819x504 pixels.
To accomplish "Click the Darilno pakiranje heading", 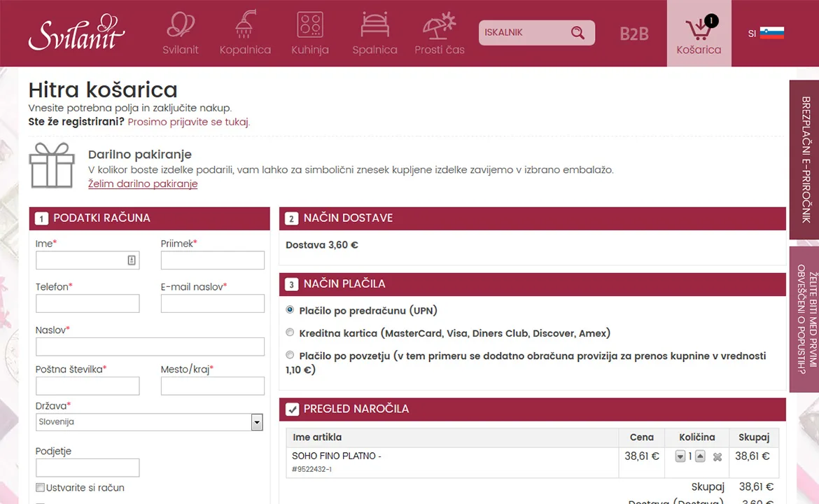I will coord(140,155).
